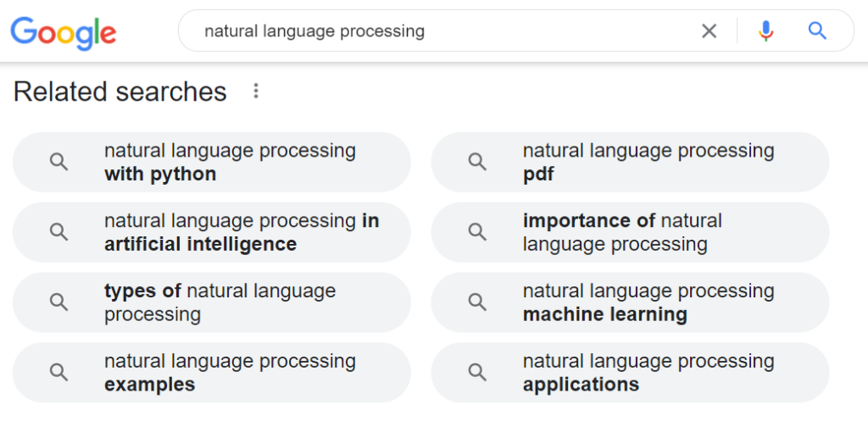Click in the search input field

[441, 31]
